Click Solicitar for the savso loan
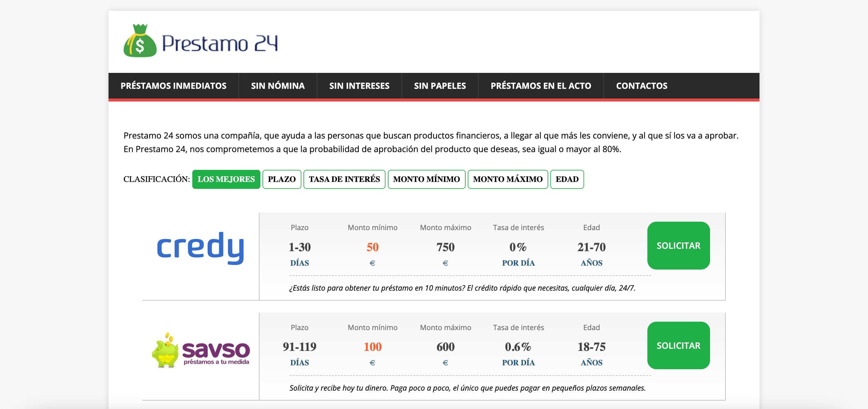868x409 pixels. (678, 345)
